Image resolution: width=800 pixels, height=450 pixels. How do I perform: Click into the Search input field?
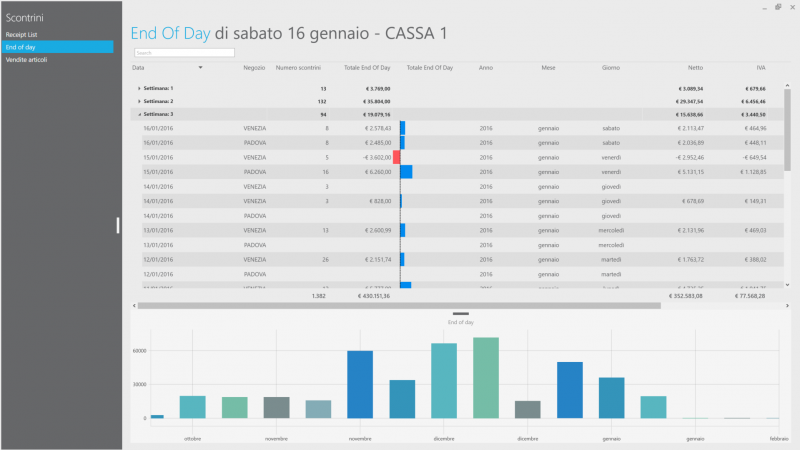184,53
